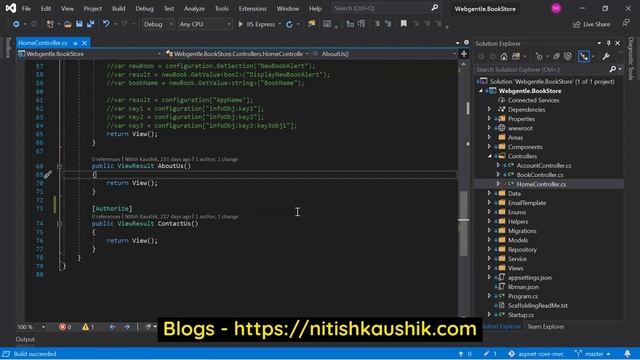Viewport: 640px width, 360px height.
Task: Click the errors count icon in bottom bar
Action: coord(65,327)
